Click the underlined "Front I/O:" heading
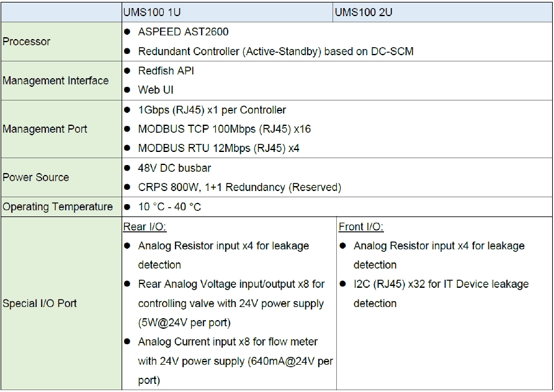This screenshot has width=554, height=392. tap(361, 227)
